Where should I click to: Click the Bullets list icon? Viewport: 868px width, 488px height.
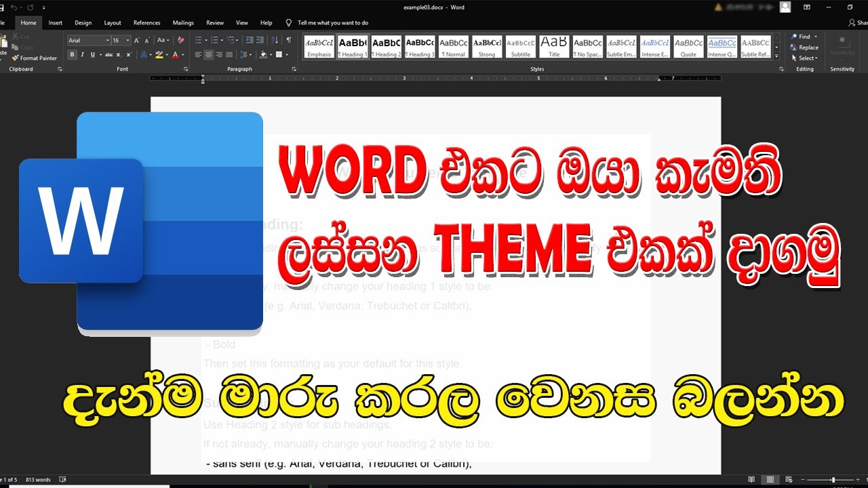click(x=198, y=40)
